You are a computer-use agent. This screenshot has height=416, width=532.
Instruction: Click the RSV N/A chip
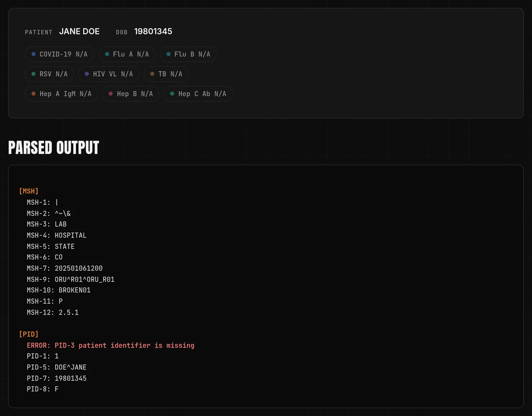pos(50,74)
